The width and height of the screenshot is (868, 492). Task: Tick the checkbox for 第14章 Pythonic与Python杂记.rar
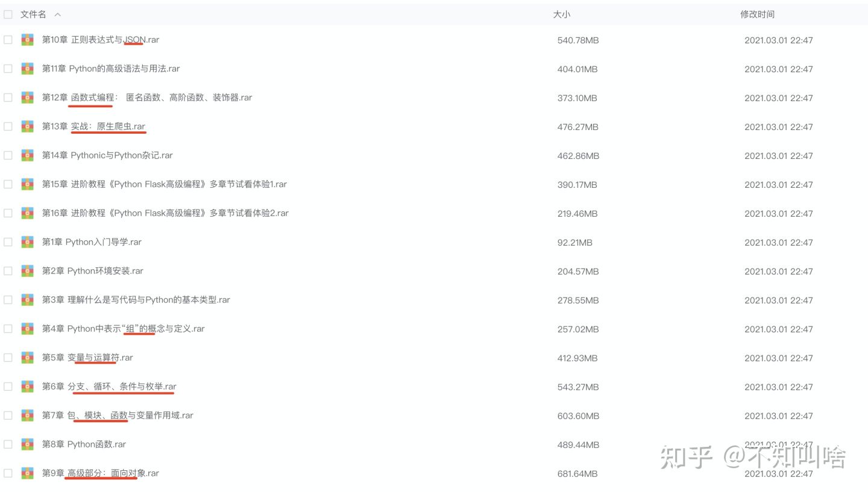(x=8, y=155)
